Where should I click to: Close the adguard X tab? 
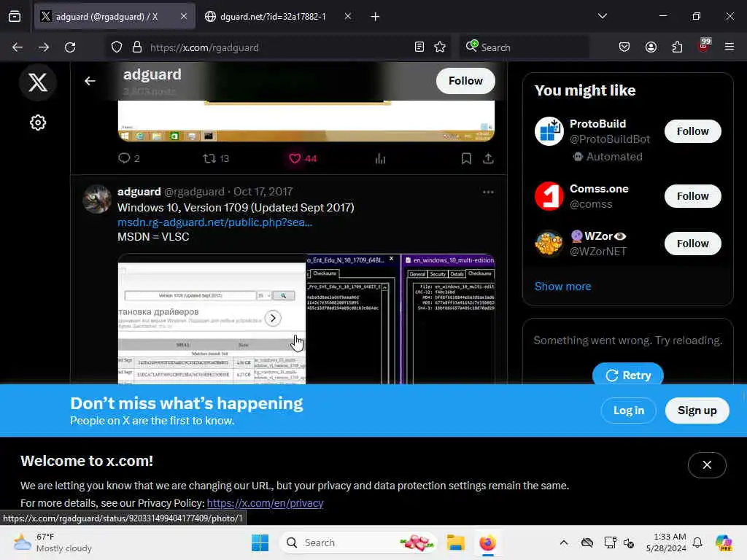coord(184,17)
